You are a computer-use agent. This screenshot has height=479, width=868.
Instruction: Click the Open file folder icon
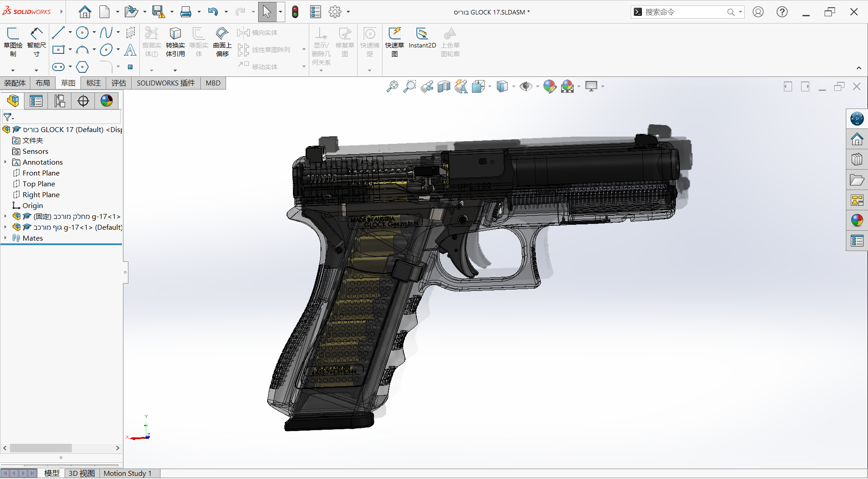coord(131,12)
